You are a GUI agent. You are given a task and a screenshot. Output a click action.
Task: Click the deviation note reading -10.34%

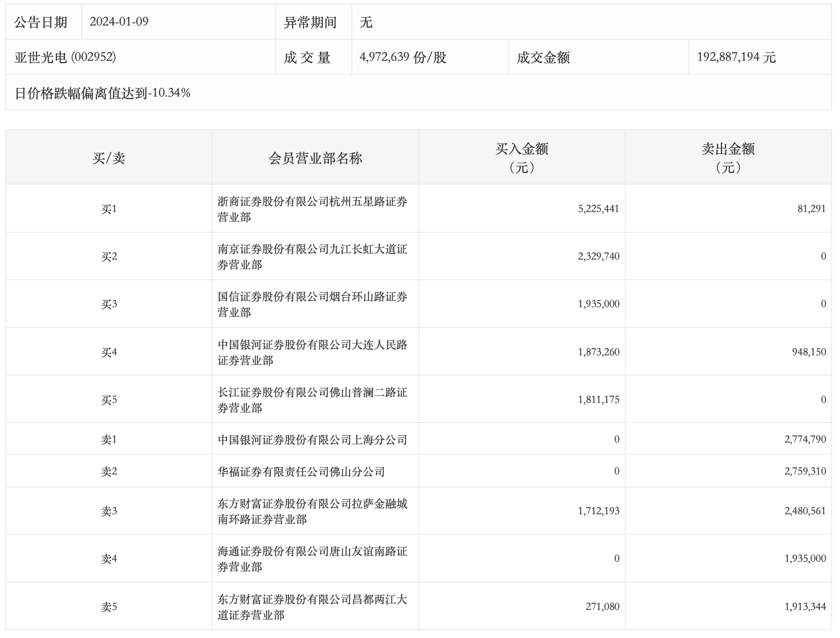(x=102, y=93)
